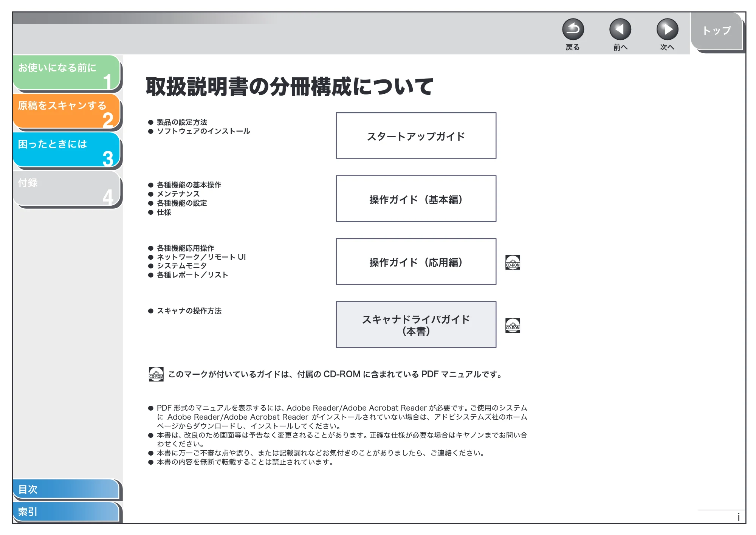Click the note starting PDF 形式のマニュアル
This screenshot has height=535, width=756.
coord(342,417)
